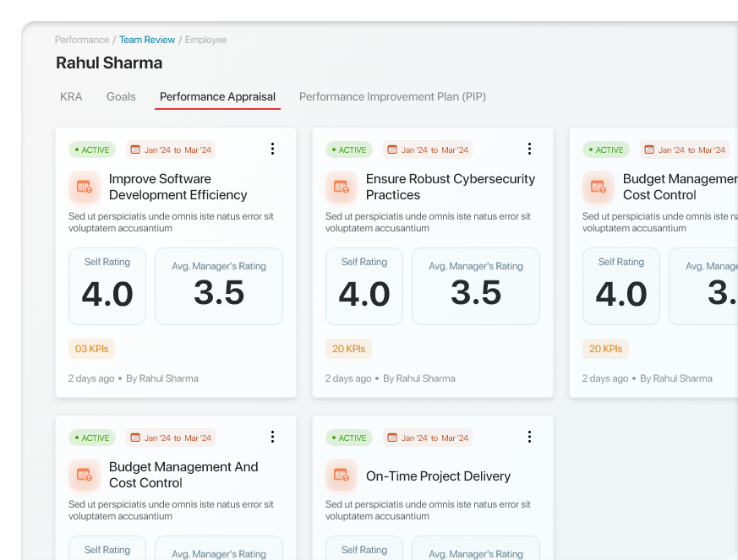
Task: Click Avg. Manager's Rating label on On-Time Project Delivery card
Action: [476, 554]
